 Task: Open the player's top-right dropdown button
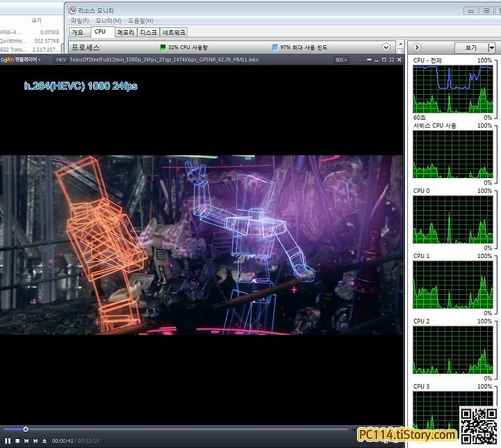tap(341, 60)
